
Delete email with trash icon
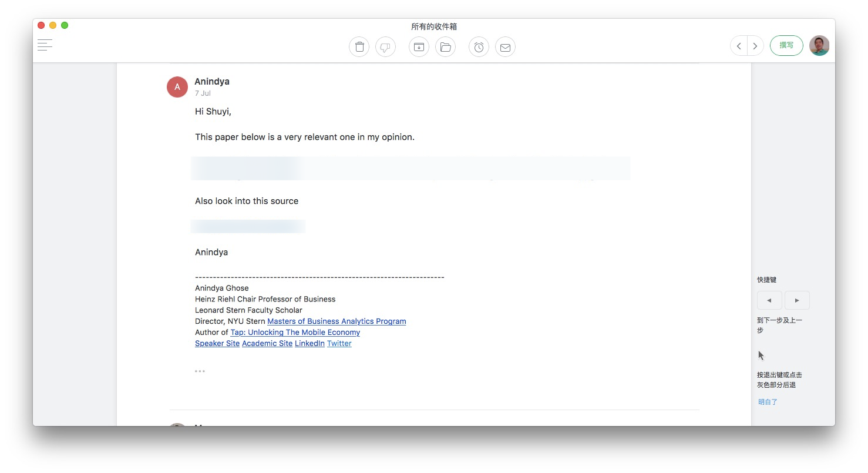point(359,47)
